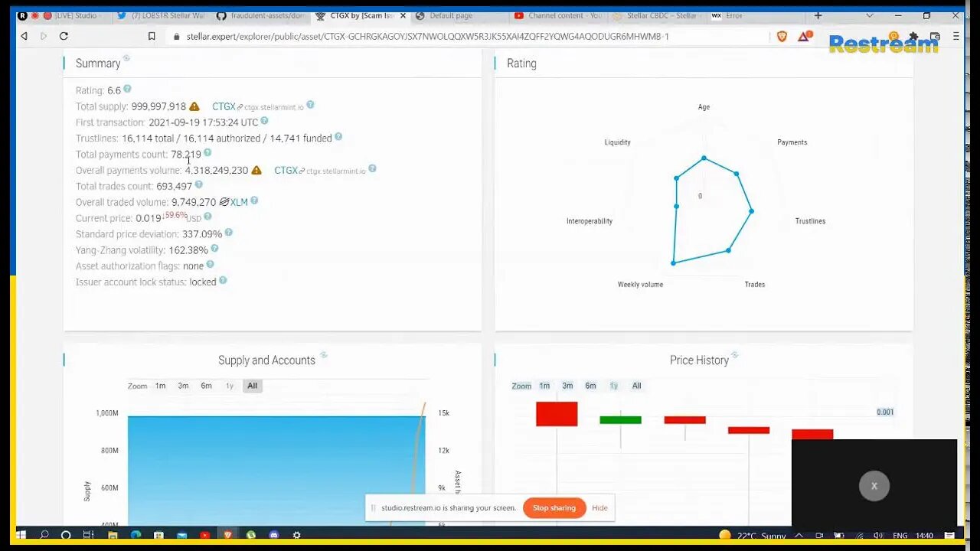The width and height of the screenshot is (980, 551).
Task: Set Price History zoom to 6m
Action: (590, 386)
